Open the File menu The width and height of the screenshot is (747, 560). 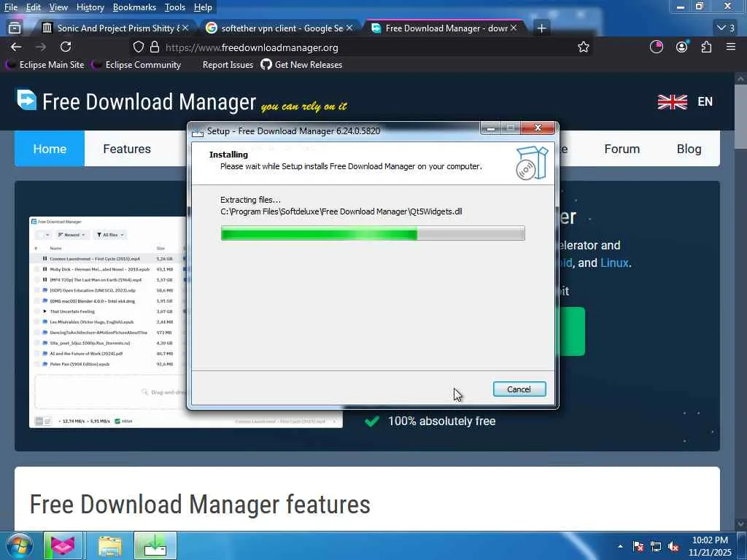(10, 7)
